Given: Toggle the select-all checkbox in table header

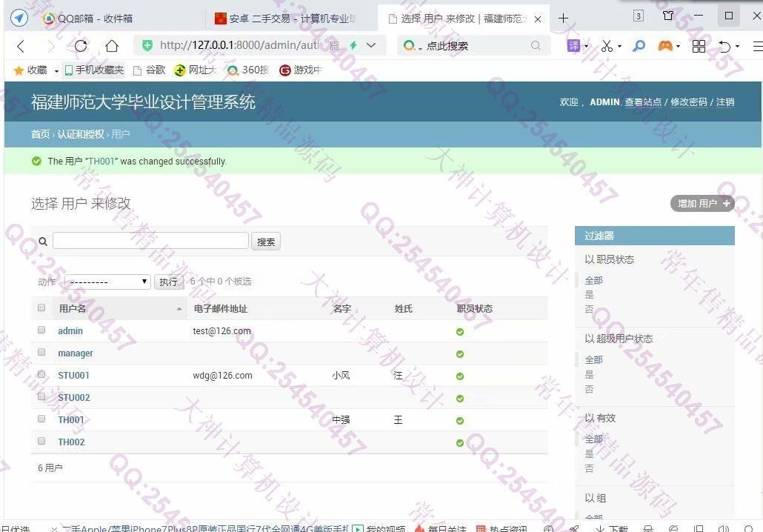Looking at the screenshot, I should pos(41,307).
